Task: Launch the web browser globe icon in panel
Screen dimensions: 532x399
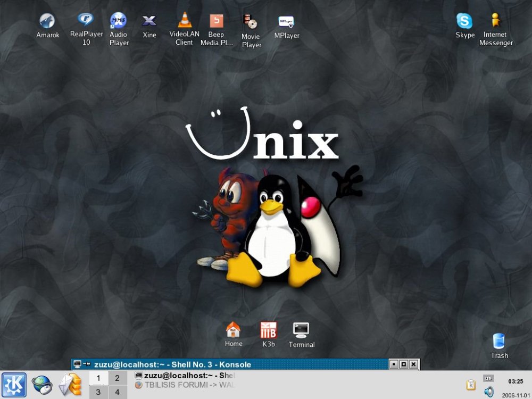Action: tap(42, 385)
